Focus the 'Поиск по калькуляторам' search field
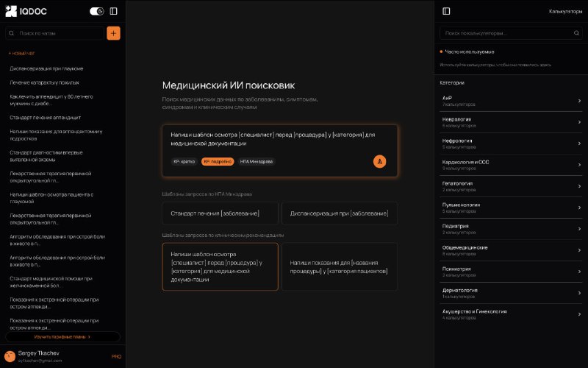588x368 pixels. click(511, 33)
